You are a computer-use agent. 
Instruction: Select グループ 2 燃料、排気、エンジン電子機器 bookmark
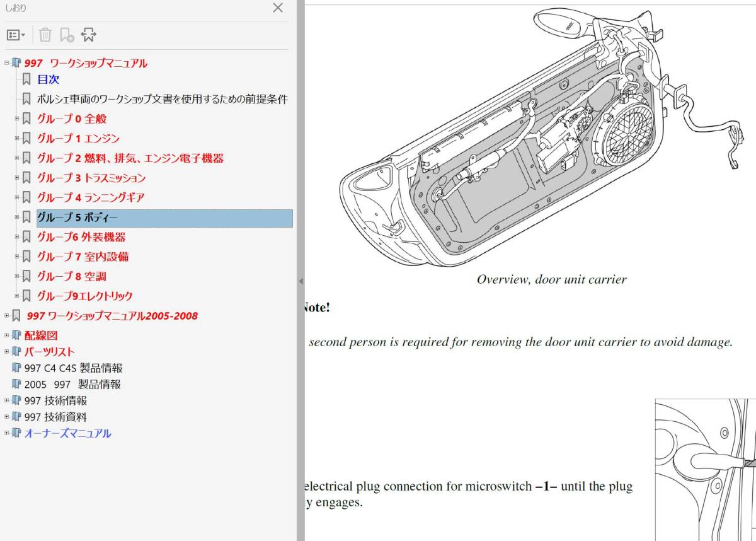(x=130, y=158)
